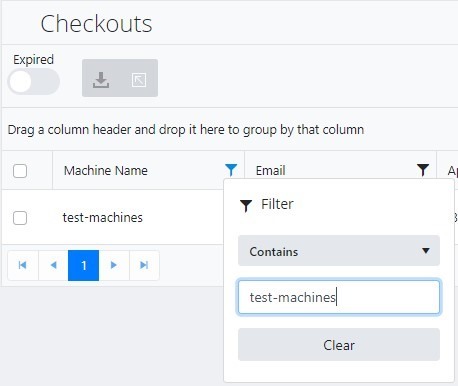Go to next page
Screen dimensions: 458x386
tap(114, 265)
